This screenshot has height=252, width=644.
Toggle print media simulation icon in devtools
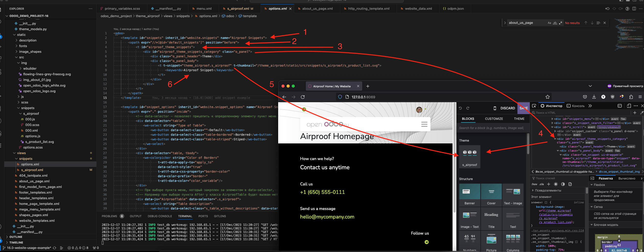[570, 184]
